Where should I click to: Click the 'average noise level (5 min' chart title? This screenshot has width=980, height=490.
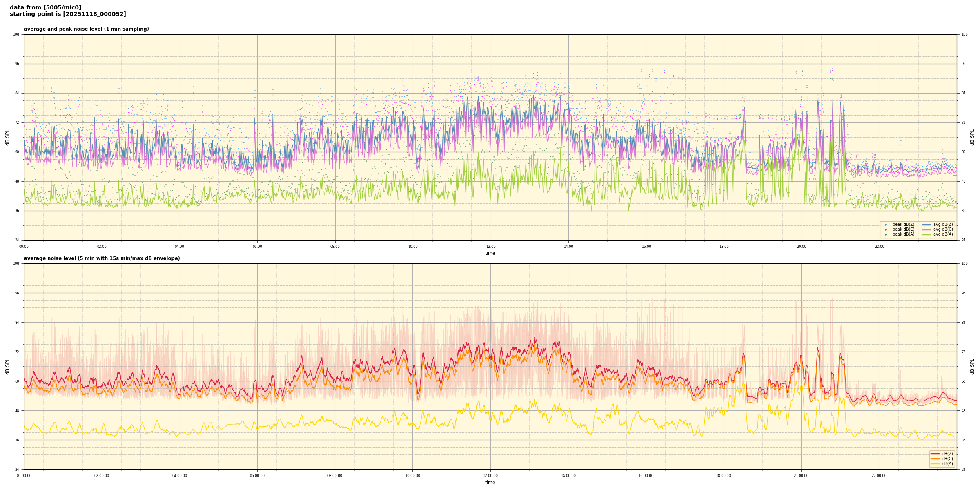(x=102, y=258)
